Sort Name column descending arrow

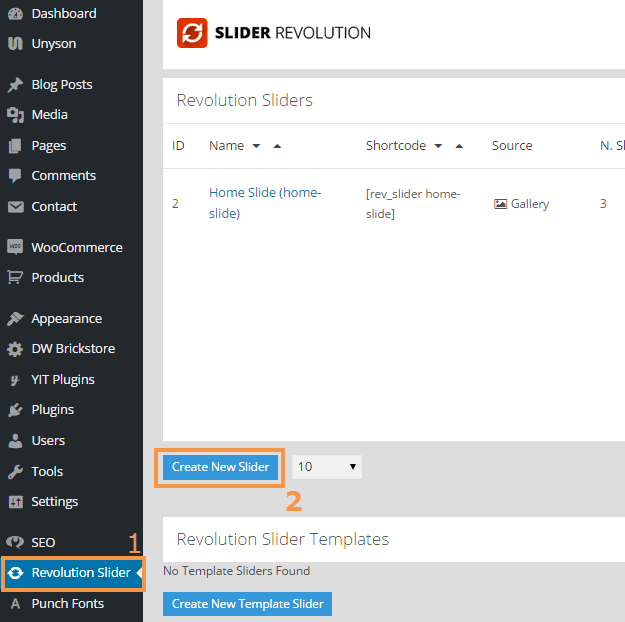(x=257, y=146)
